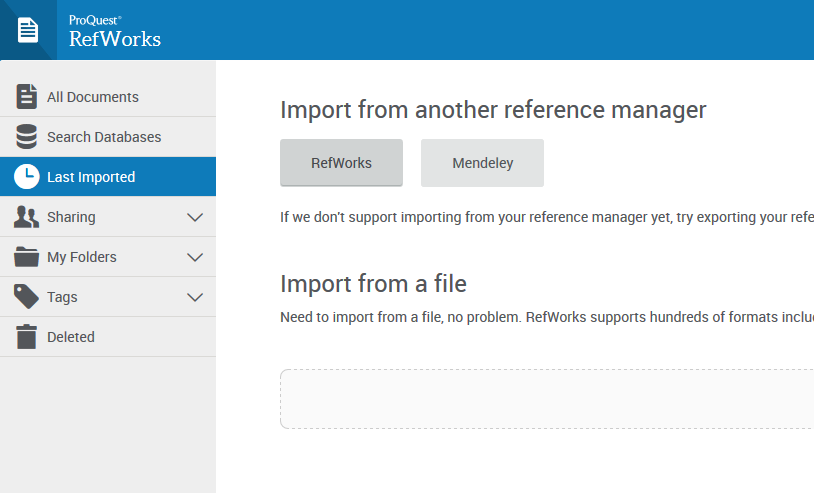Click the Search Databases stack icon
The height and width of the screenshot is (493, 814).
[x=26, y=136]
